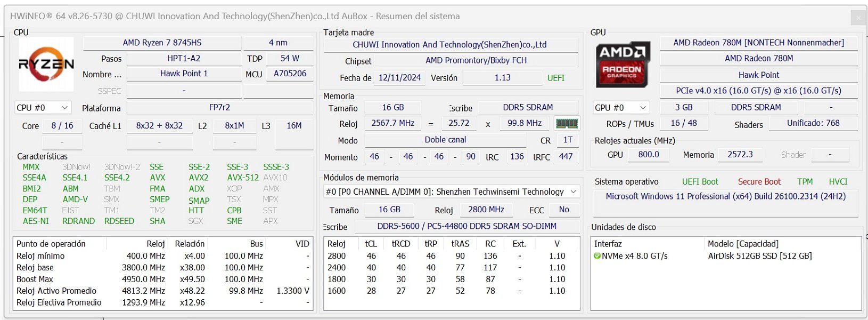This screenshot has width=868, height=320.
Task: Click the AMD Ryzen CPU logo
Action: coord(46,65)
